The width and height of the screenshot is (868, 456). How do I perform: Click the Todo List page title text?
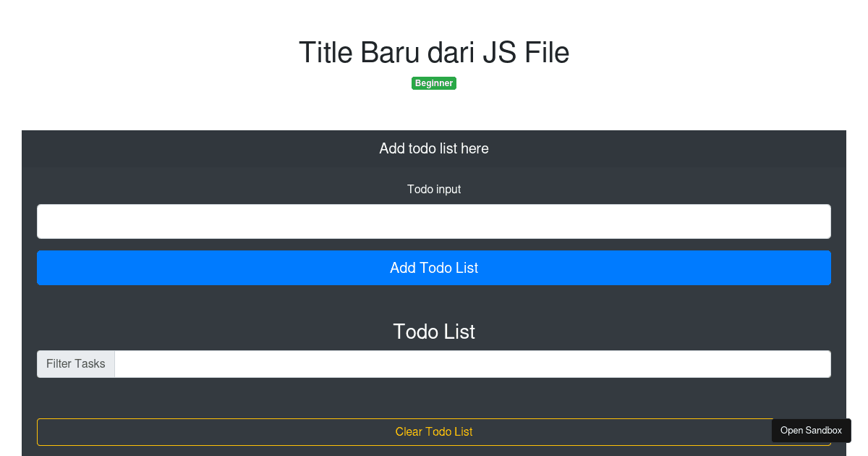click(x=433, y=332)
